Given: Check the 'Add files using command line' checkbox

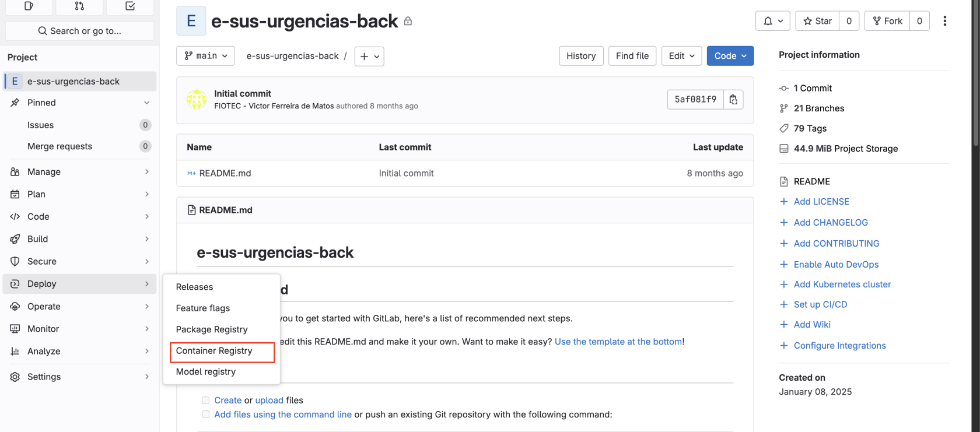Looking at the screenshot, I should [205, 415].
